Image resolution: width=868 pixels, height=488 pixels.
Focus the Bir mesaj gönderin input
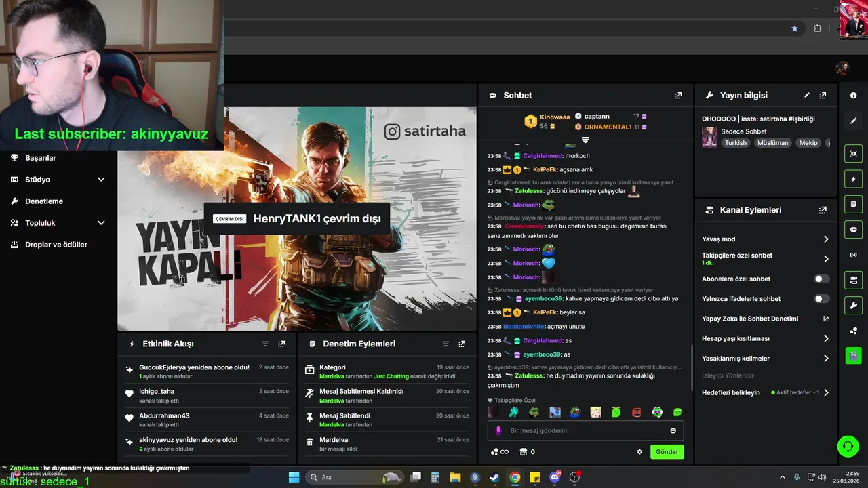click(585, 430)
